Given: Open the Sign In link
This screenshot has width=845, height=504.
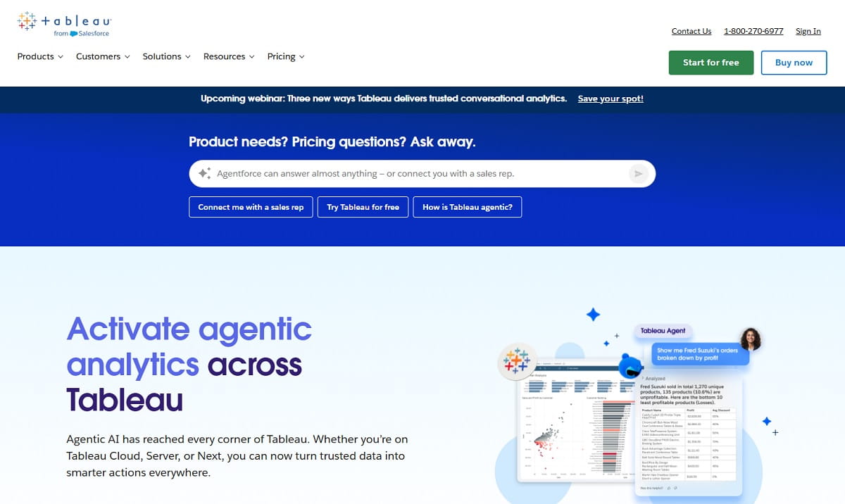Looking at the screenshot, I should click(x=808, y=31).
